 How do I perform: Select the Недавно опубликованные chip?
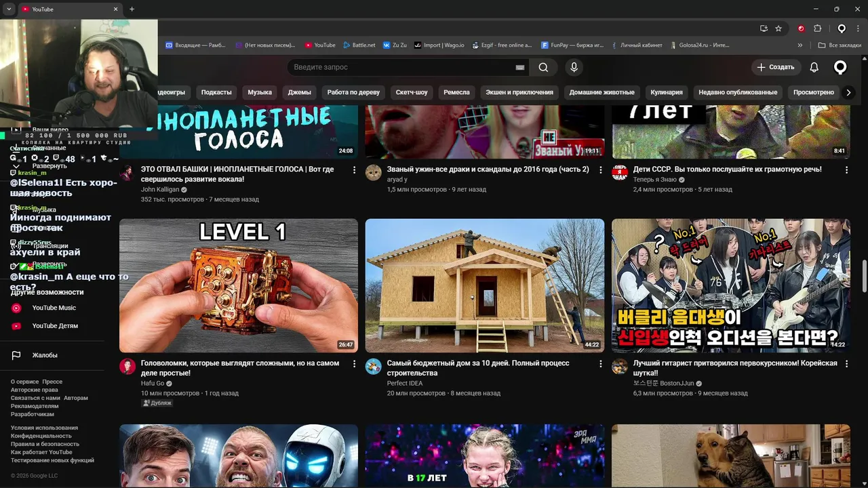(x=738, y=92)
